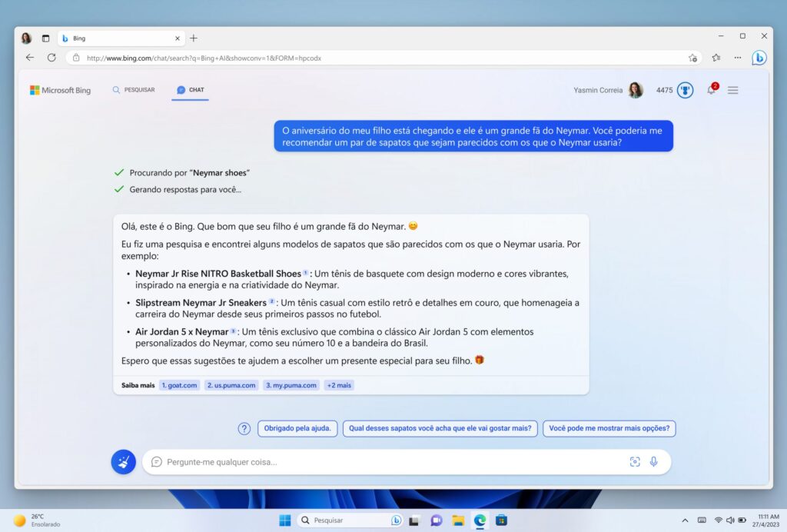Show hidden system tray icons
Screen dimensions: 787x532
point(685,520)
